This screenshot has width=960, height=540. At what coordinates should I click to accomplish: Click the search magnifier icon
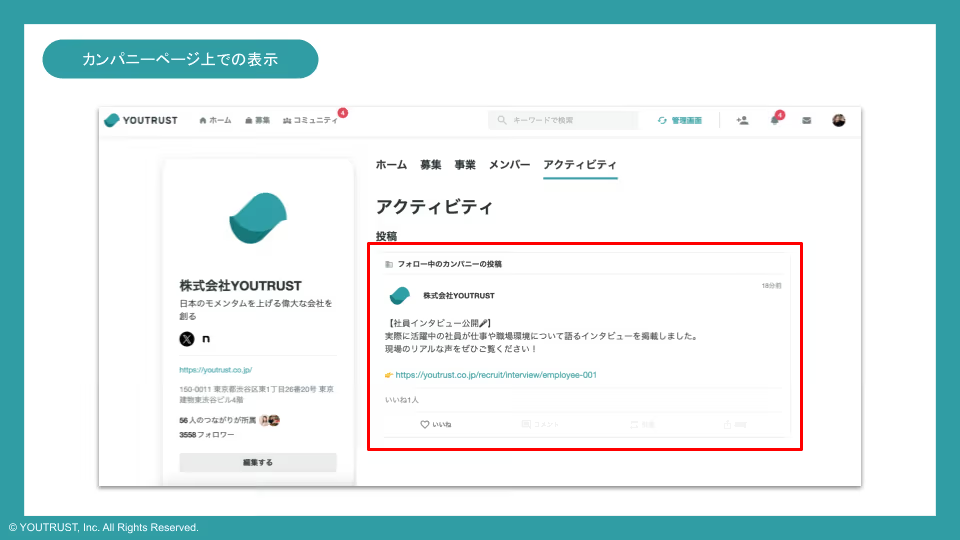click(502, 120)
